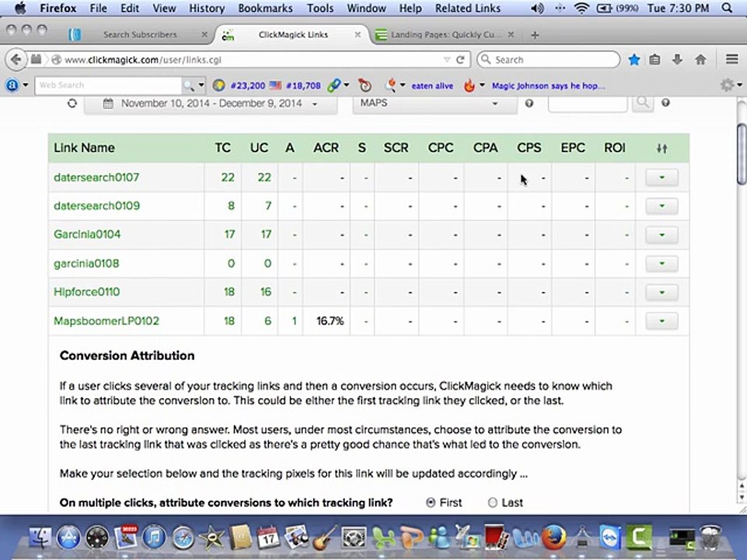Click the #23,200 rank in toolbar
This screenshot has width=747, height=560.
tap(247, 86)
